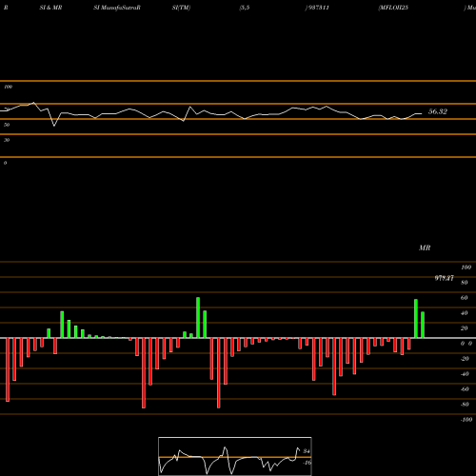The image size is (476, 476).
Task: Click the 34 label in mini chart
Action: point(307,451)
